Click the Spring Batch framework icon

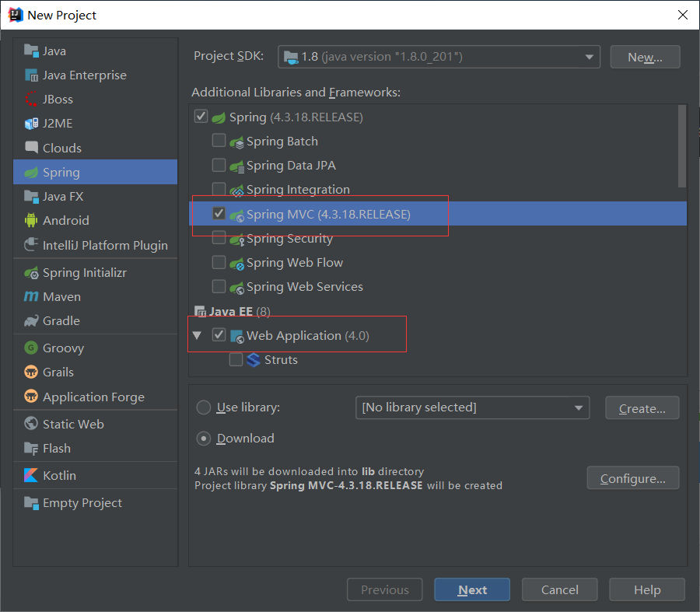pyautogui.click(x=236, y=142)
